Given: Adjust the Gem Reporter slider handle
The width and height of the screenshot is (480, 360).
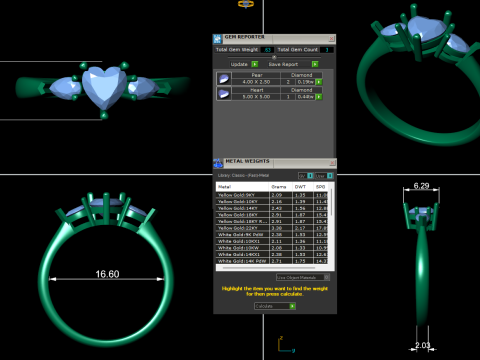Looking at the screenshot, I should coord(274,57).
